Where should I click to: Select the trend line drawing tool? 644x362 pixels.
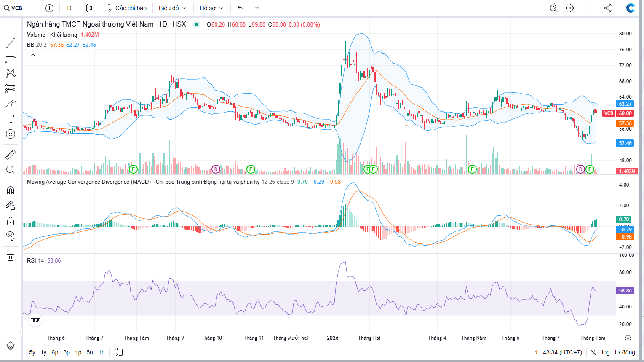(11, 43)
